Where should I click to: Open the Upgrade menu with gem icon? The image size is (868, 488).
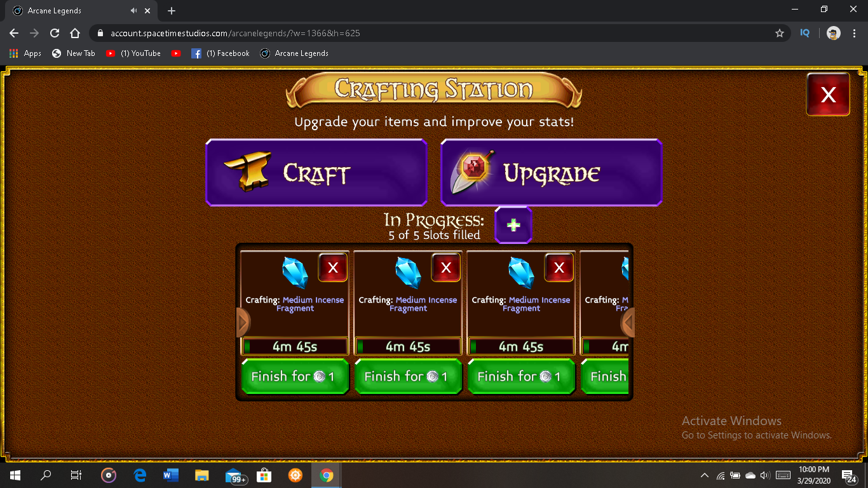click(552, 173)
